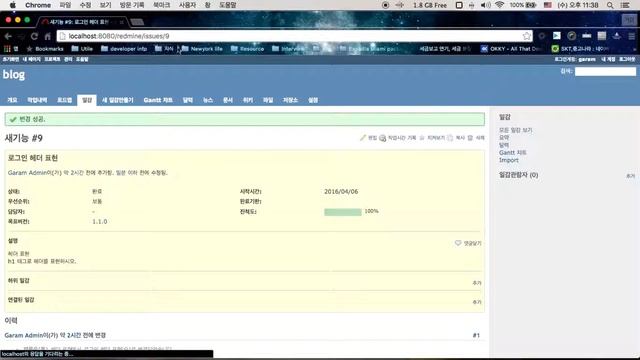This screenshot has height=360, width=640.
Task: Click 추가 next to 하위 일감
Action: 477,283
